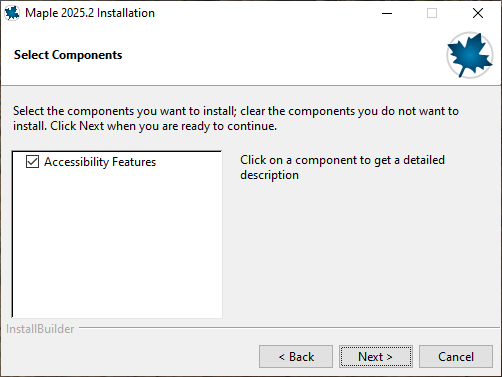Click empty space in the components list
Image resolution: width=502 pixels, height=377 pixels.
(117, 243)
